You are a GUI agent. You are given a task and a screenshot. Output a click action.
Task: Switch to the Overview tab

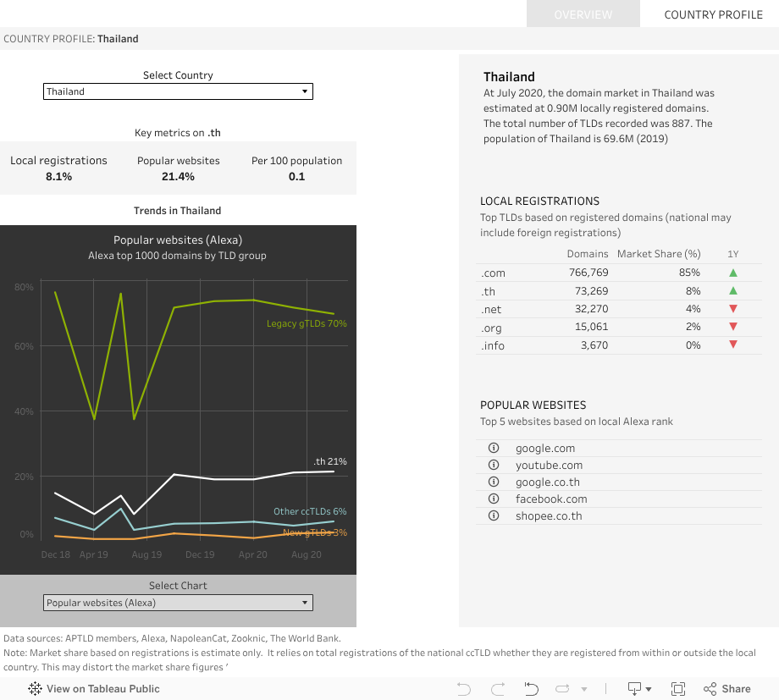click(x=583, y=14)
